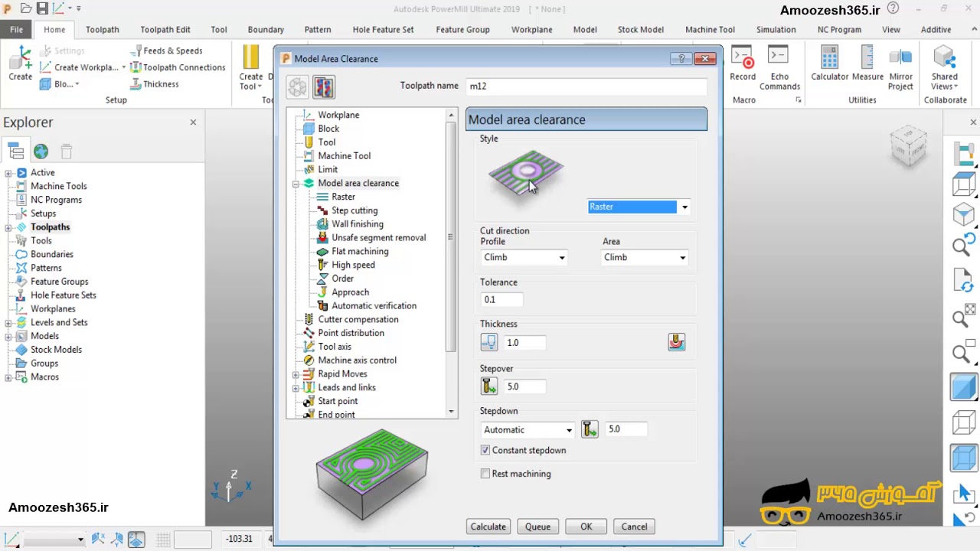Screen dimensions: 980x551
Task: Select Cutter compensation in the tree
Action: [x=358, y=320]
